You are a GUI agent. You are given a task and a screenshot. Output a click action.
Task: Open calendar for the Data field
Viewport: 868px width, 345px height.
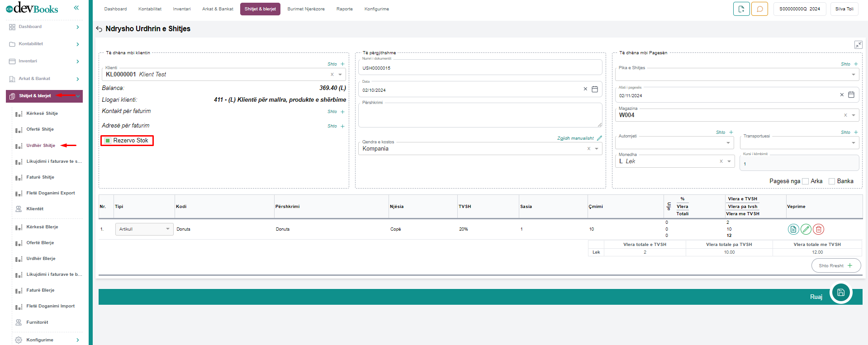pos(595,90)
